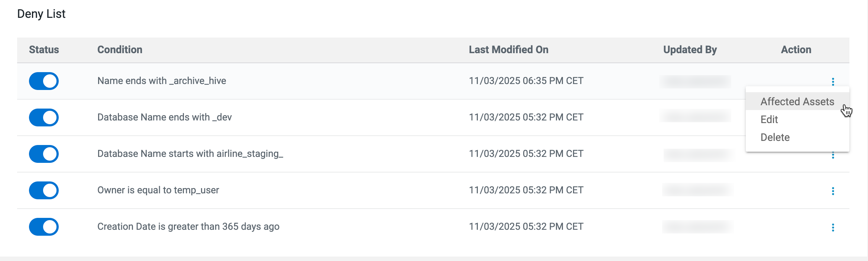The image size is (868, 261).
Task: Select the Database Name ends with _dev condition text
Action: pos(164,117)
